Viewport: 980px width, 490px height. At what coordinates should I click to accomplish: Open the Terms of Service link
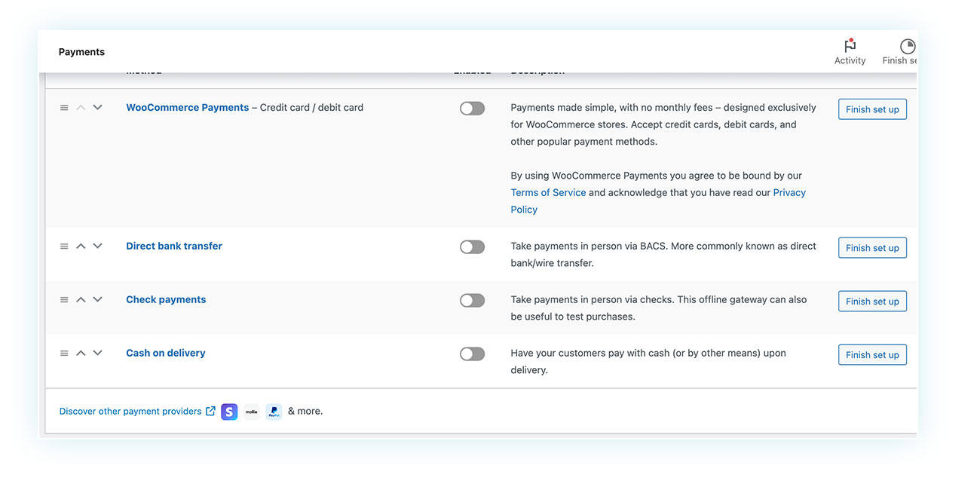pyautogui.click(x=548, y=193)
